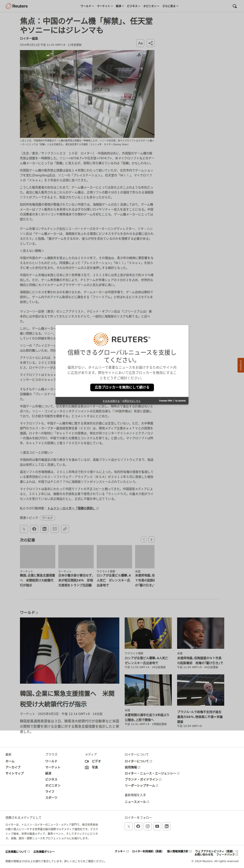The image size is (244, 868).
Task: Open 韓国、企業に緊急支援措置へ headline in World section
Action: click(67, 699)
